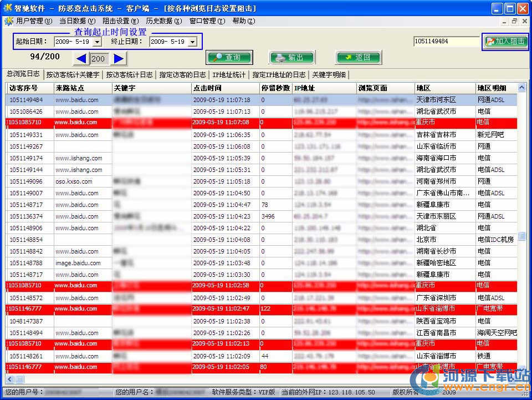Expand the 起始日期 start date dropdown
The width and height of the screenshot is (532, 400).
pyautogui.click(x=97, y=42)
